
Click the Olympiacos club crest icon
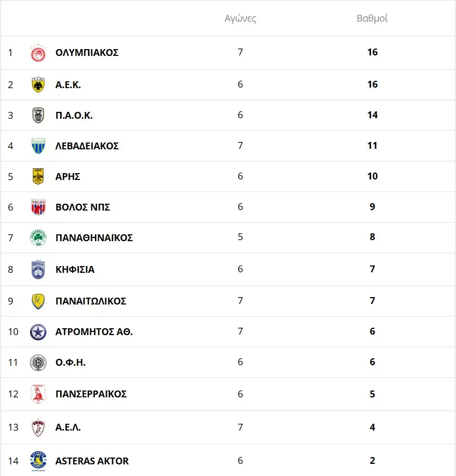coord(38,53)
